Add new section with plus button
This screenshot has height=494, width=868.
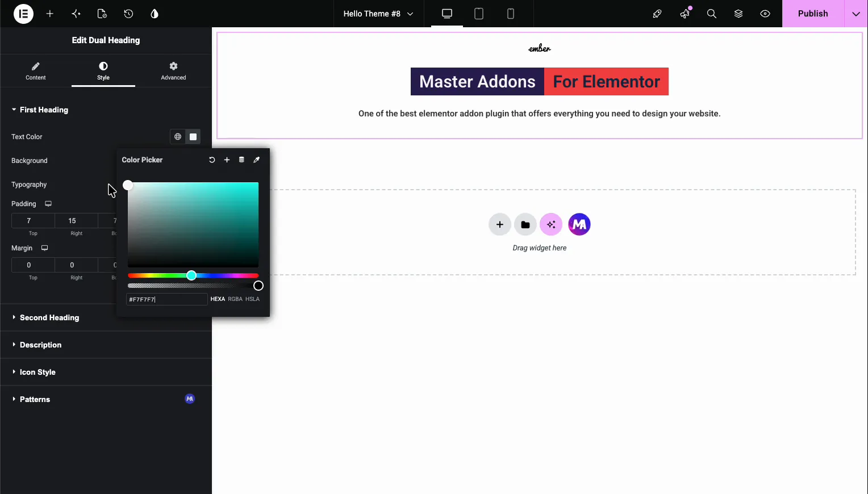click(500, 224)
